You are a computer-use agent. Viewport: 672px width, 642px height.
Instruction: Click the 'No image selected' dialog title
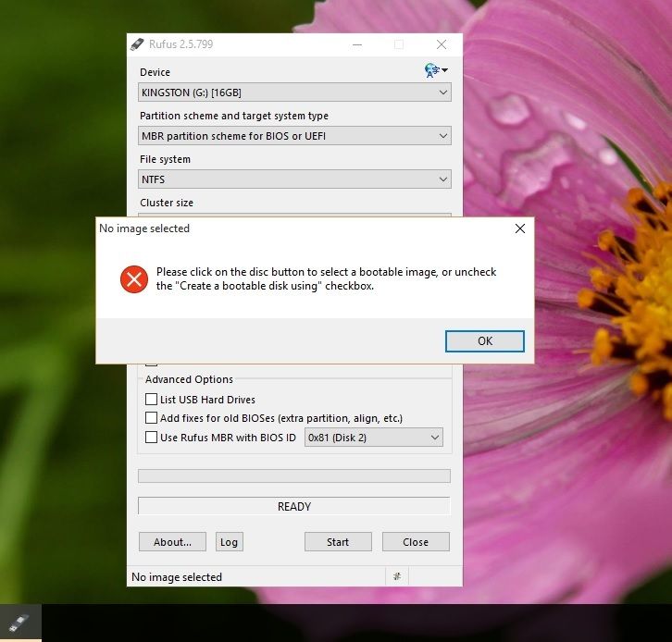[144, 228]
